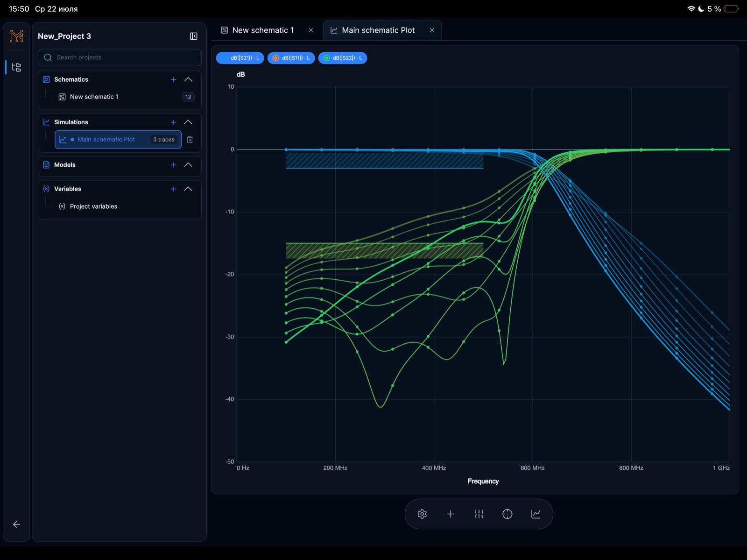Switch to New schematic 1 tab

point(263,30)
